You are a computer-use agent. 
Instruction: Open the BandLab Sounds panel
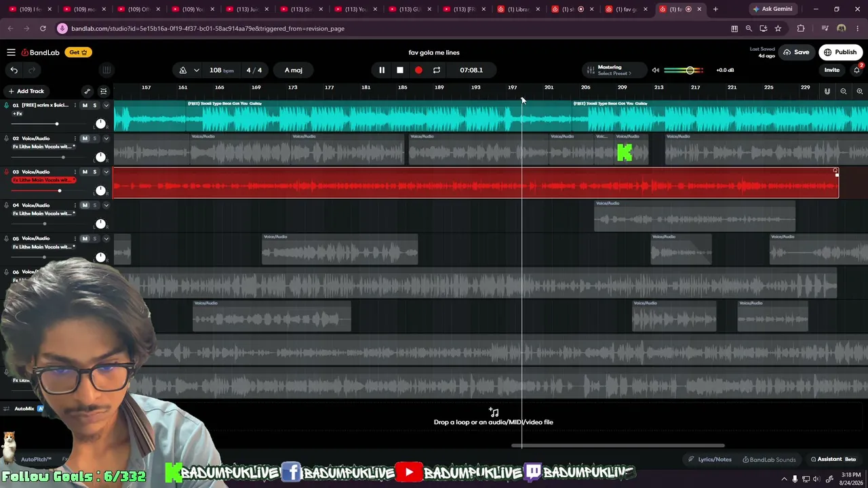pos(769,459)
